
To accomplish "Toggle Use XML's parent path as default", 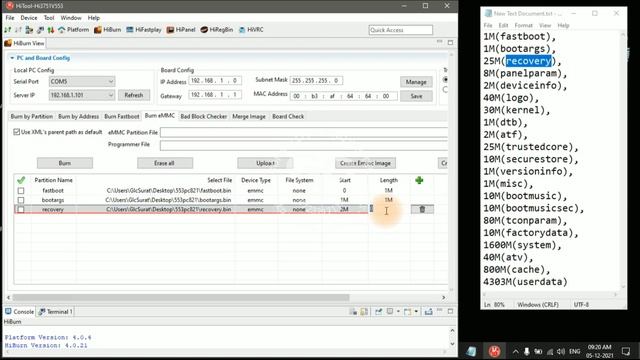I will (17, 132).
